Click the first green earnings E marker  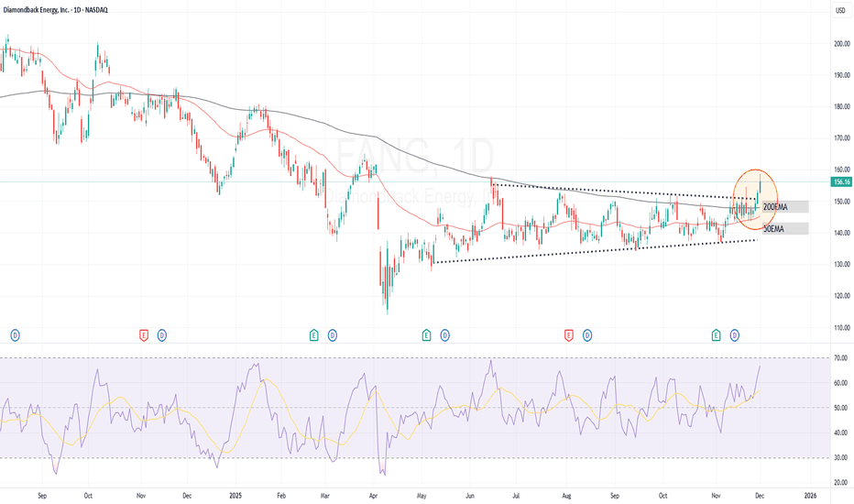point(314,336)
